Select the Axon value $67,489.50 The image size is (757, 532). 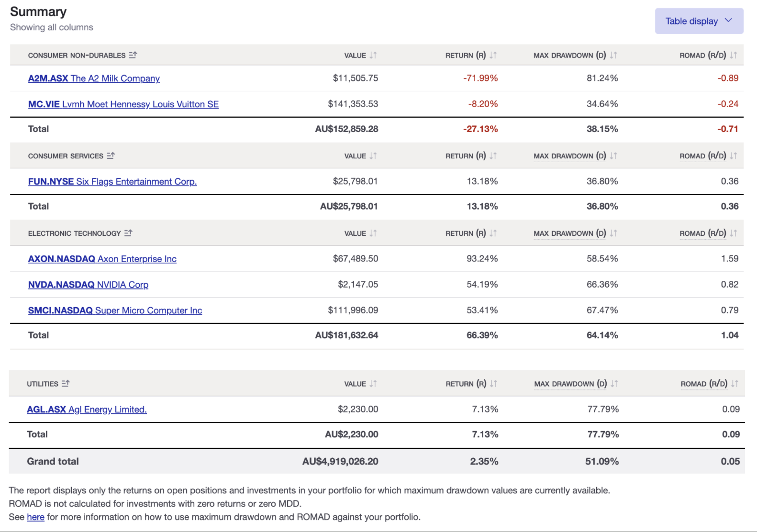[x=356, y=259]
